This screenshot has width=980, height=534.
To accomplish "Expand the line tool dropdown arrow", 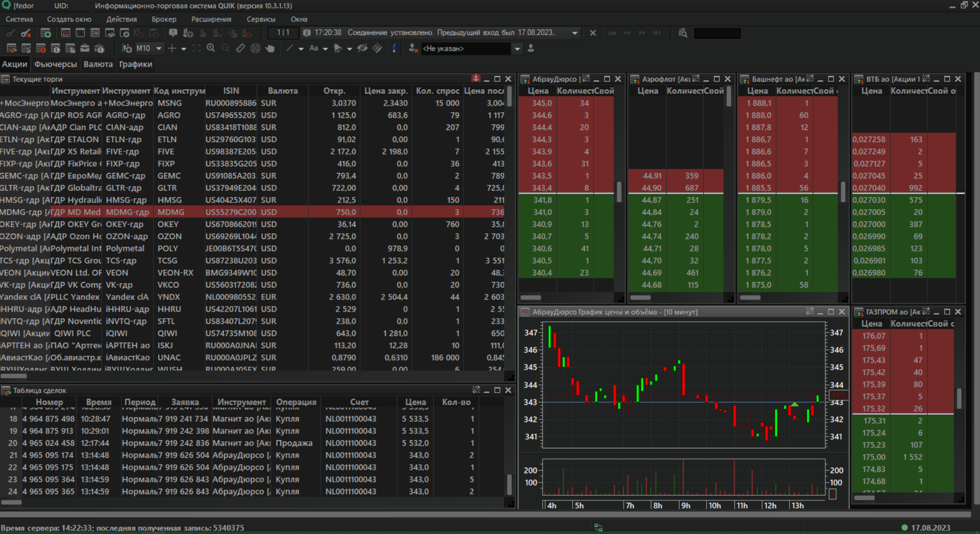I will (x=301, y=49).
